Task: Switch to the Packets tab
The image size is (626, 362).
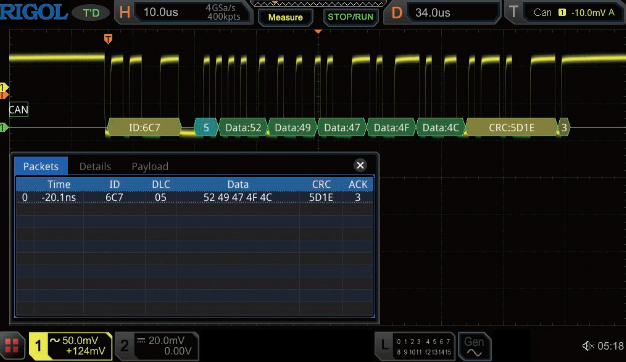Action: (41, 166)
